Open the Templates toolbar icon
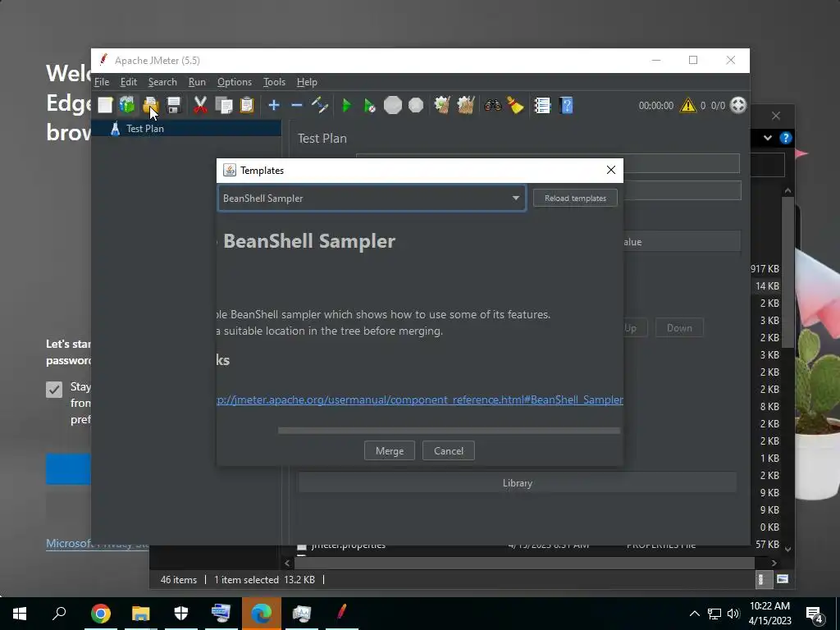This screenshot has height=630, width=840. [x=127, y=105]
